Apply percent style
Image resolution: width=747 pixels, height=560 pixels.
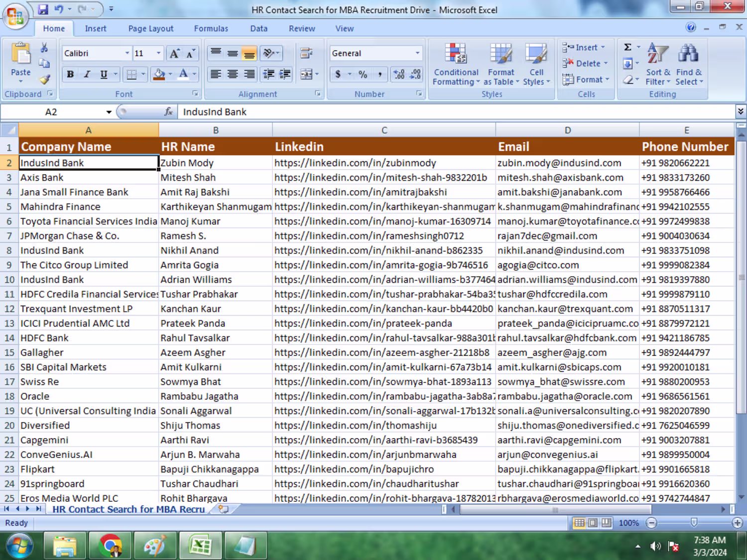coord(363,75)
